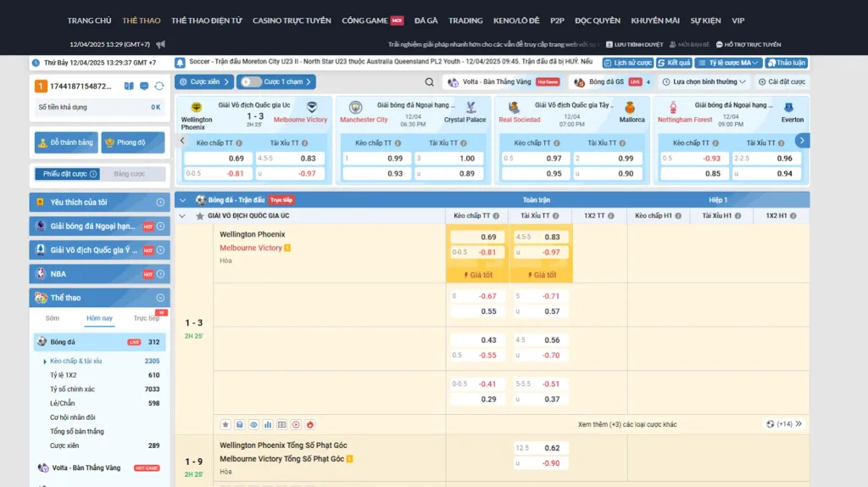Click the refresh balance icon
868x487 pixels.
[x=159, y=87]
